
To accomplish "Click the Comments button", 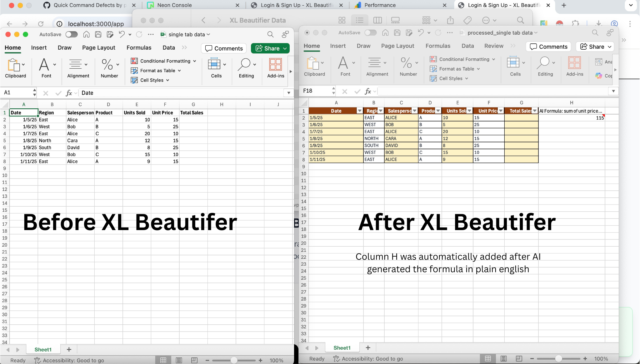I will (x=224, y=48).
